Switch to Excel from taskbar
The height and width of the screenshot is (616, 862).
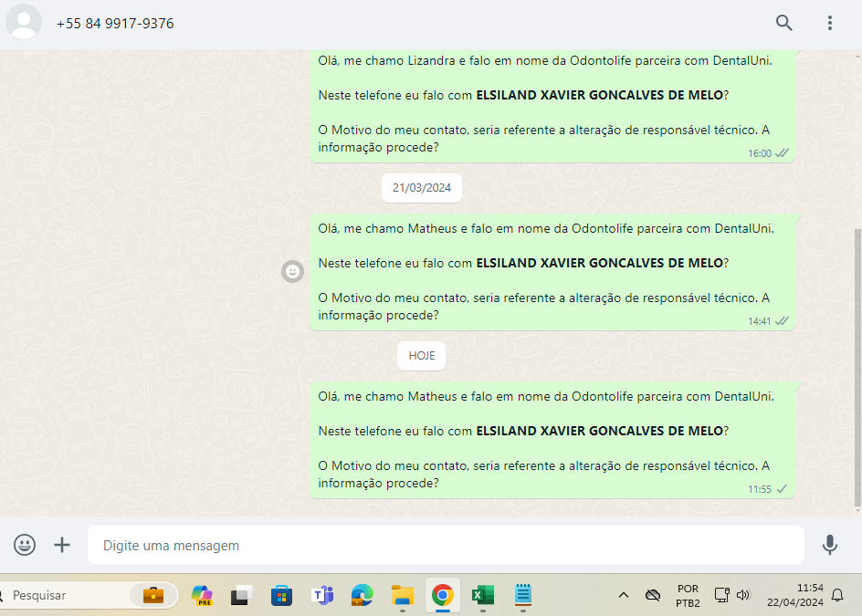click(x=483, y=595)
